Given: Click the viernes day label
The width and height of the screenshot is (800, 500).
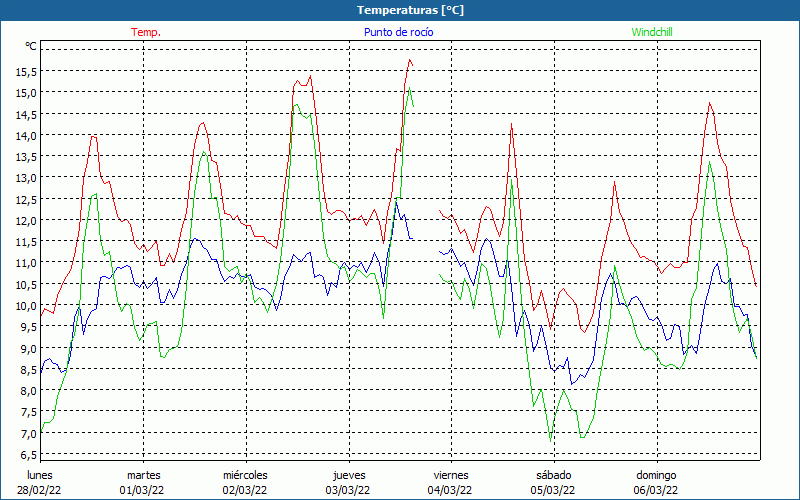Looking at the screenshot, I should click(451, 475).
